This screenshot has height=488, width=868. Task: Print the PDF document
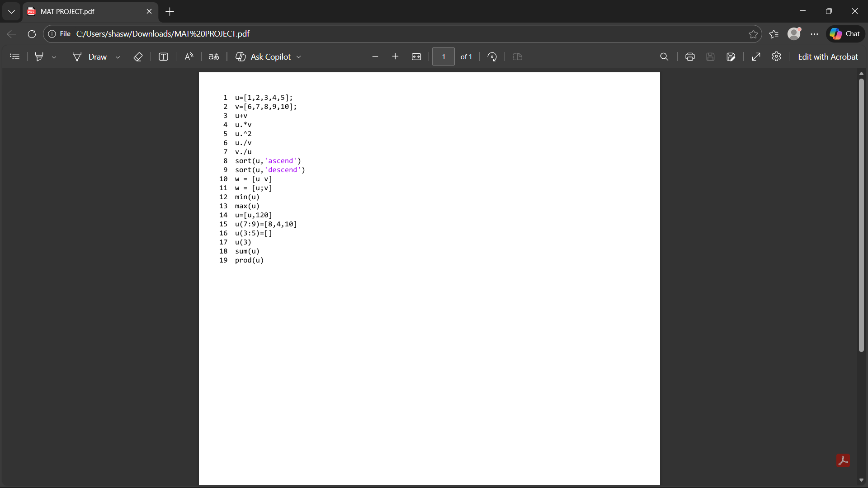point(690,56)
